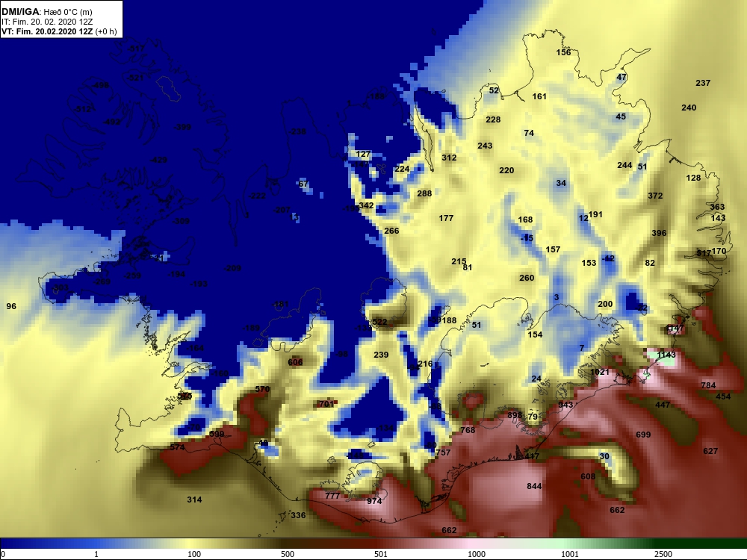Click the map value 608
This screenshot has width=747, height=560.
pos(589,476)
